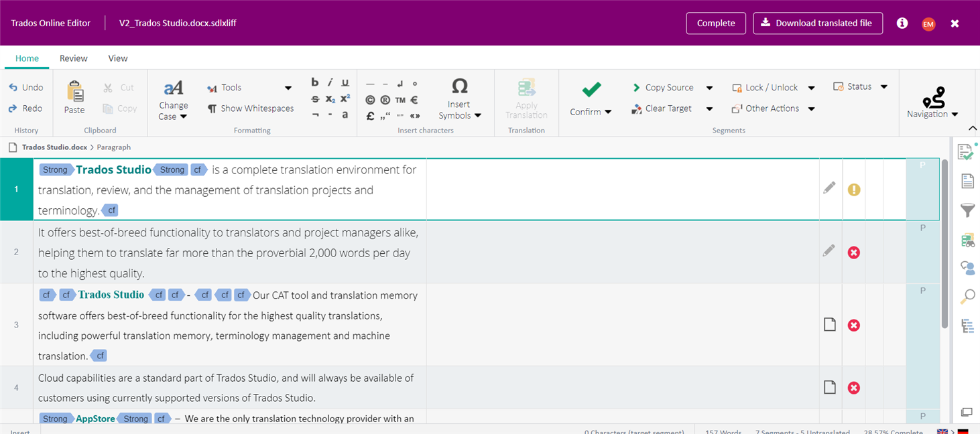Insert German low-high quotation marks

point(385,115)
